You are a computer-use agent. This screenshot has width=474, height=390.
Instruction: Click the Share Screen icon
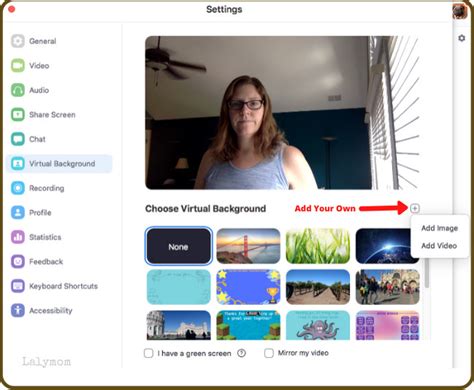18,115
